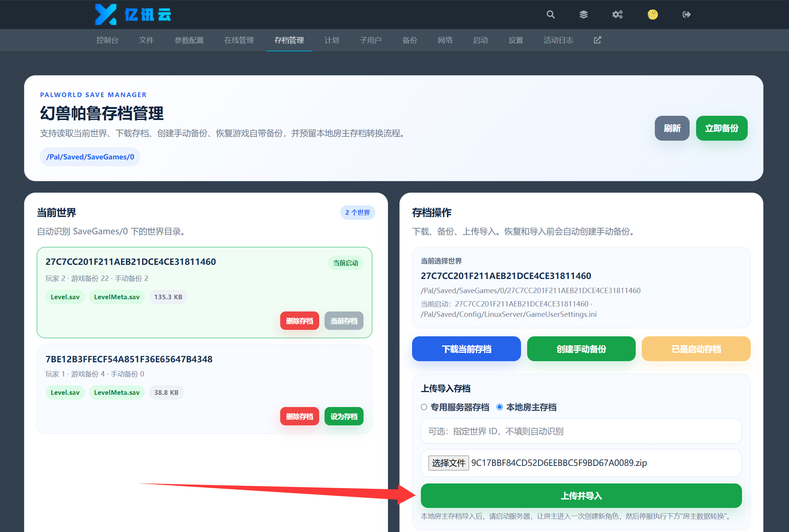Open the 在线管理 tab

pos(239,40)
